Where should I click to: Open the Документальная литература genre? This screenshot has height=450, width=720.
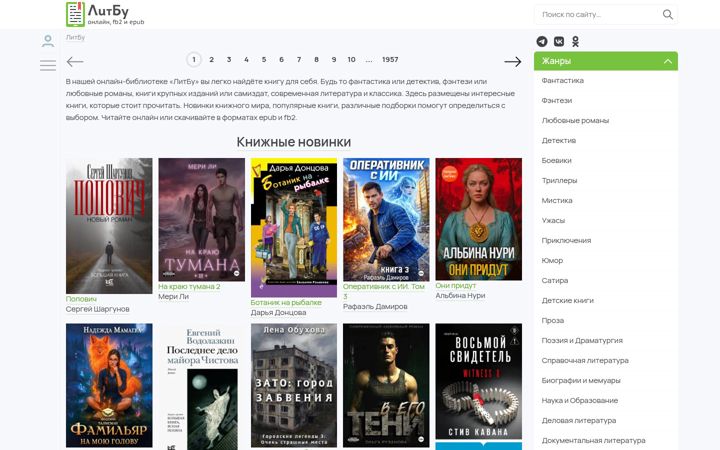click(x=593, y=440)
